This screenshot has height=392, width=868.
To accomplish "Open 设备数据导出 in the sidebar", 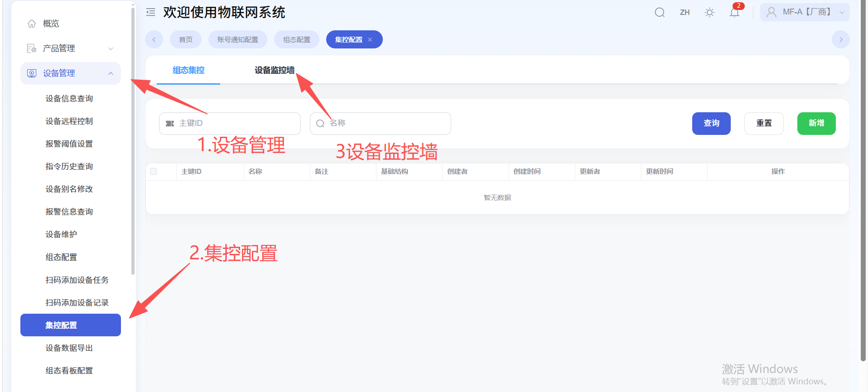I will pyautogui.click(x=71, y=348).
